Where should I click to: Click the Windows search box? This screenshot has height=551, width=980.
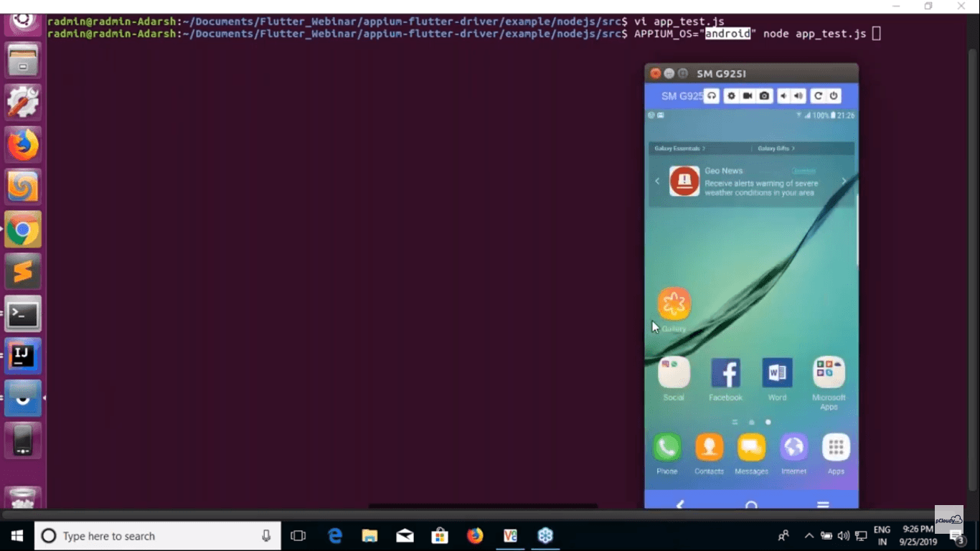click(x=158, y=536)
